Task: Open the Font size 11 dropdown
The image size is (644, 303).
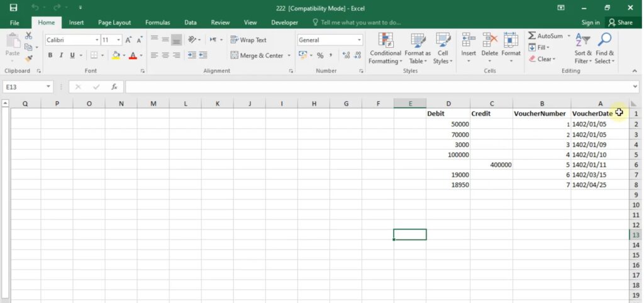Action: pos(119,40)
